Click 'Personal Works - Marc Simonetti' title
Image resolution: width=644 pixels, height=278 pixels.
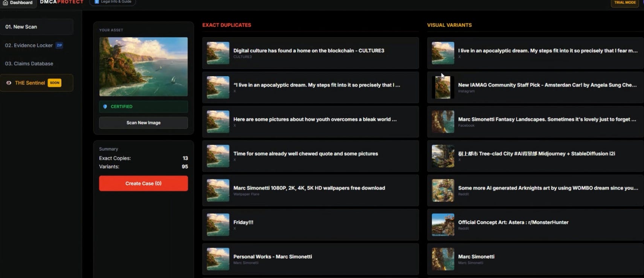pyautogui.click(x=273, y=256)
